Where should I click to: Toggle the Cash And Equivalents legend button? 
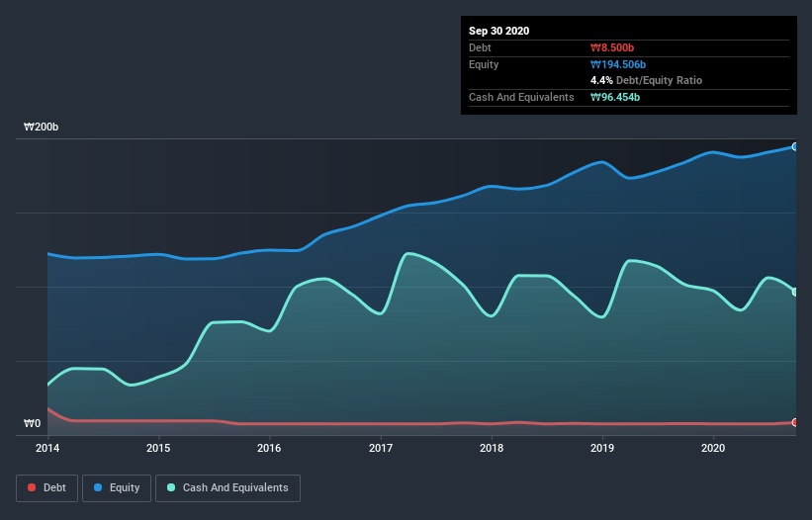coord(227,488)
